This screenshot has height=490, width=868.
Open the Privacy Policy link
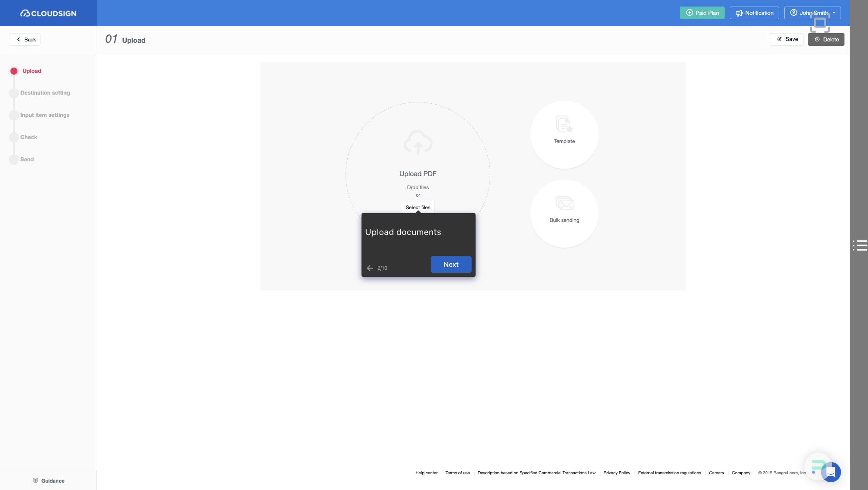click(617, 473)
